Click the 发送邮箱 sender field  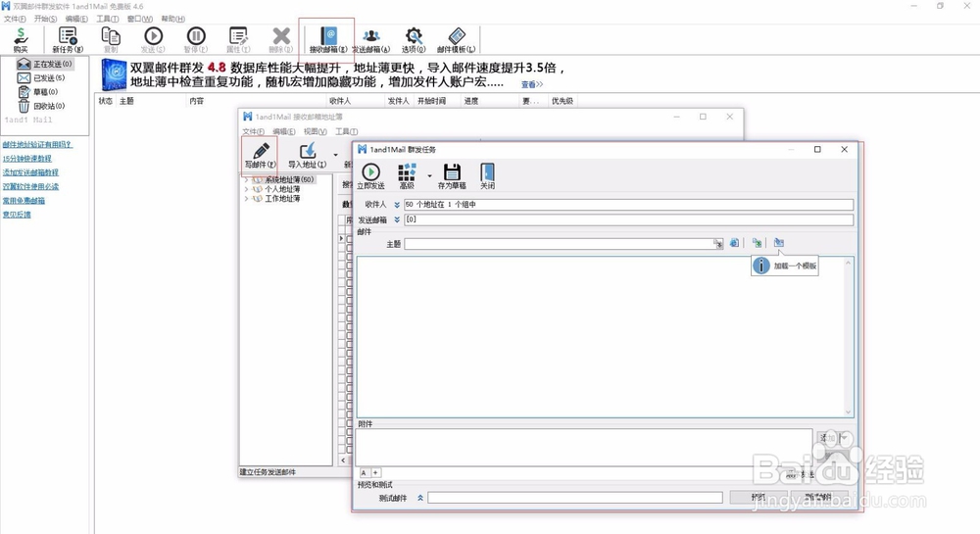tap(628, 219)
